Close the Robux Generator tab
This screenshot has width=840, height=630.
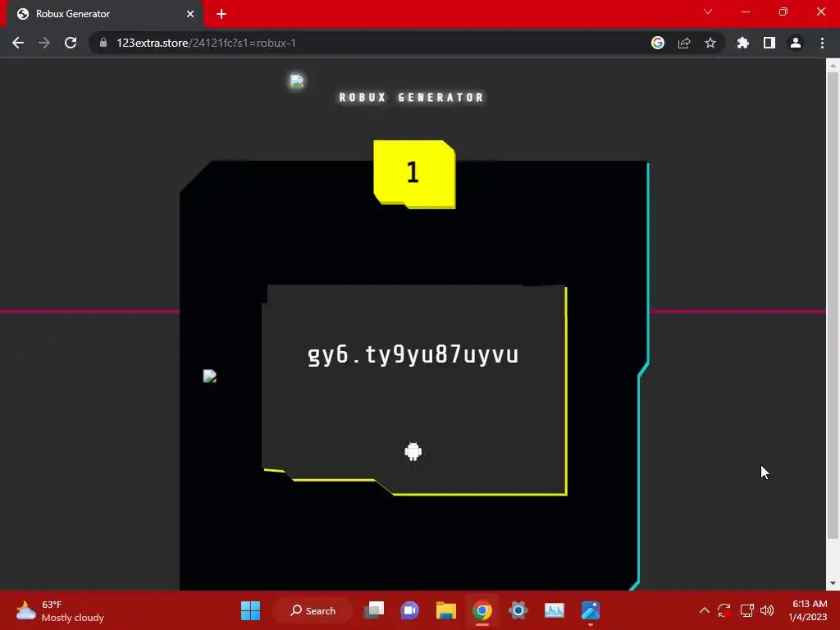[190, 14]
